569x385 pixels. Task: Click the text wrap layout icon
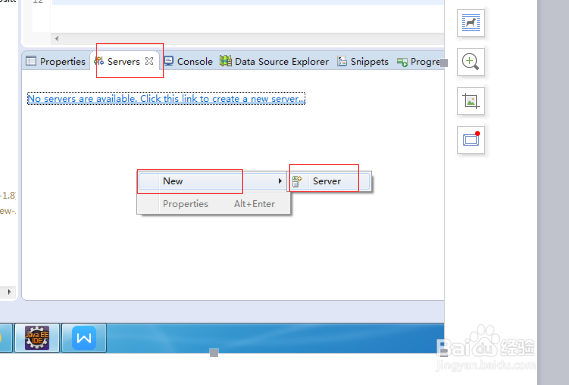[471, 23]
